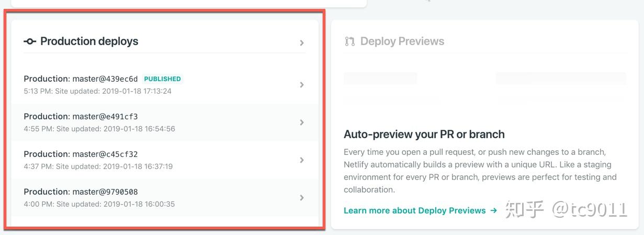Click the commit icon beside Production deploys
Viewport: 644px width, 235px height.
30,41
